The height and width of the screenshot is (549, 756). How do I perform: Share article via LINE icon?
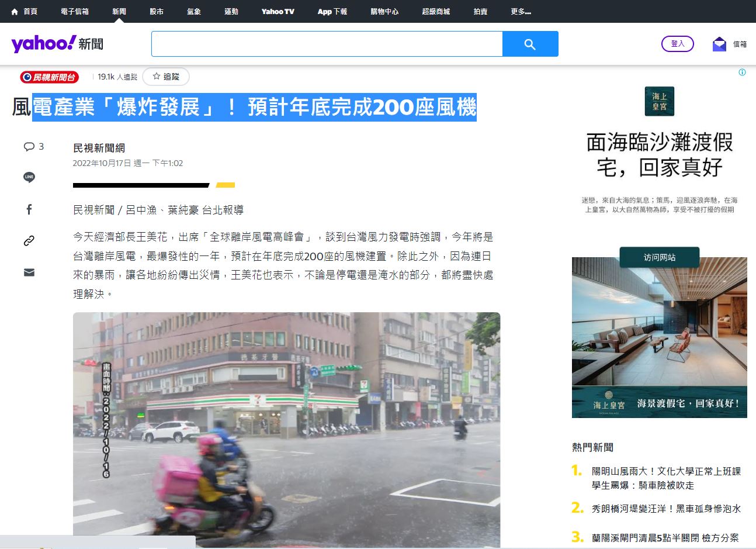(x=29, y=177)
